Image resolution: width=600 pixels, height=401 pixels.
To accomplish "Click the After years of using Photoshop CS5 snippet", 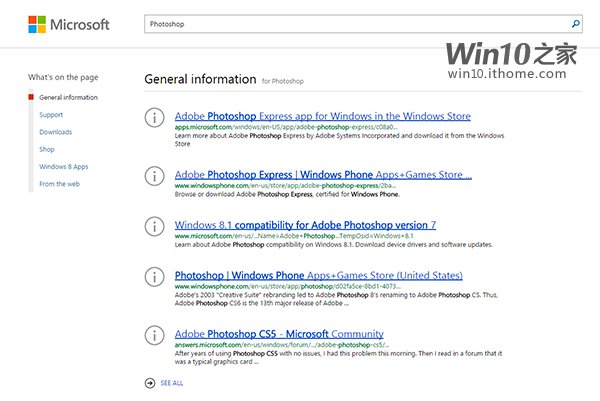I will click(338, 357).
